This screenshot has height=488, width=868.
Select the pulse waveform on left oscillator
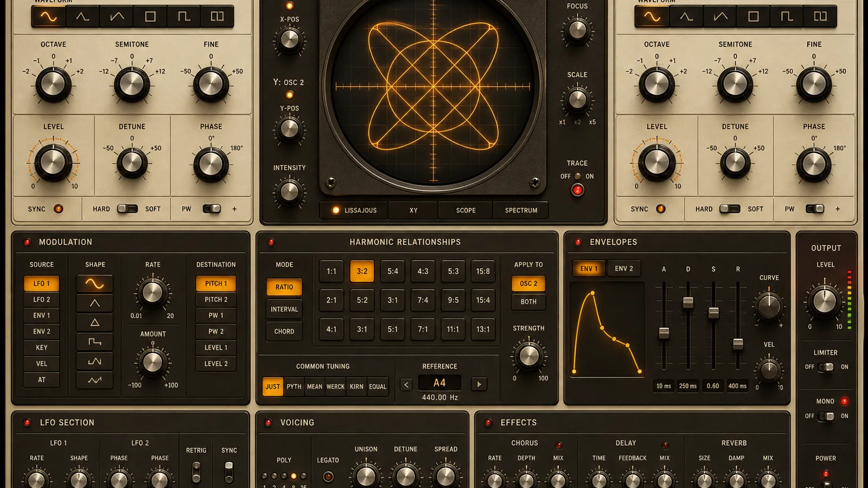[184, 16]
